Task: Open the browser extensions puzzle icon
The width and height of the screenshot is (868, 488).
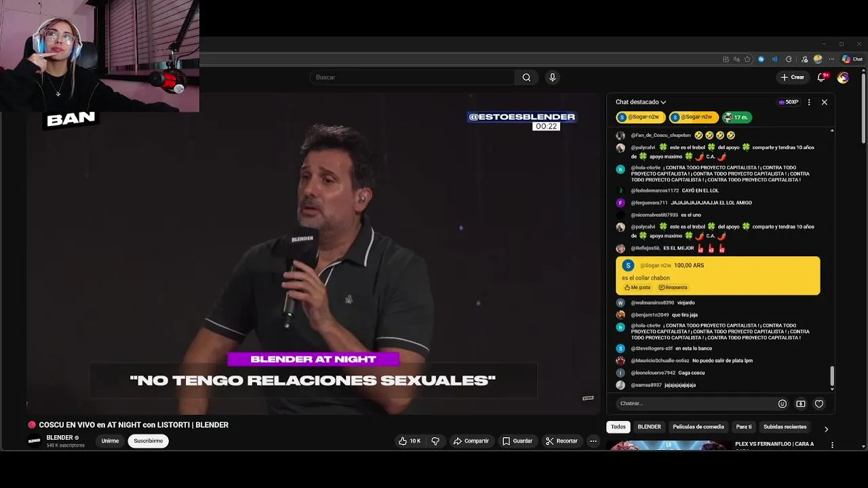Action: pos(789,59)
